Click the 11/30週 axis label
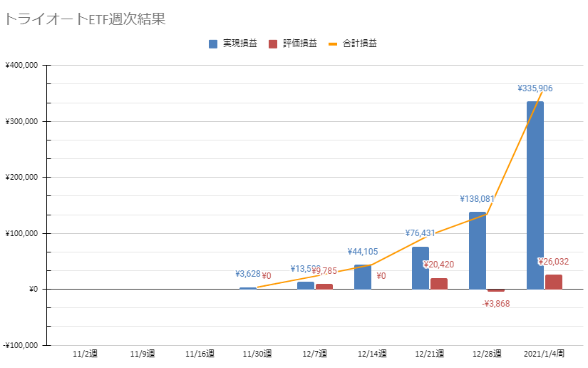Viewport: 588px width, 368px height. tap(257, 354)
